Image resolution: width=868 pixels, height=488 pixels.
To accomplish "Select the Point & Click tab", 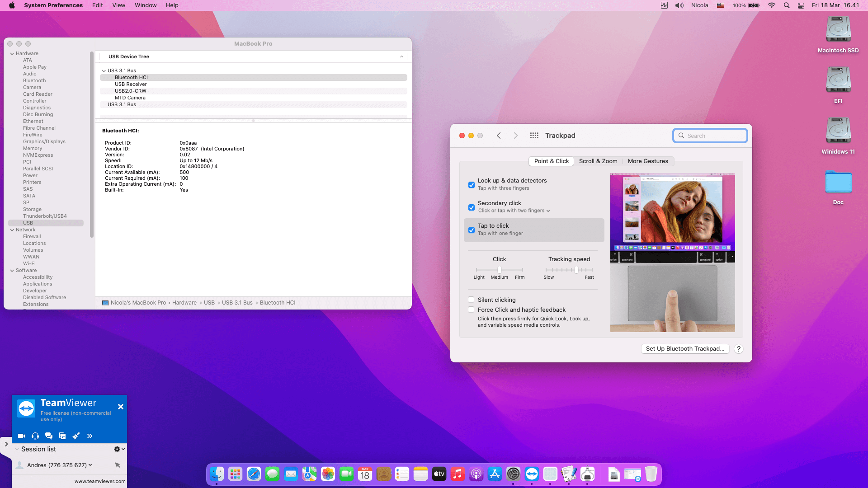I will (x=552, y=161).
